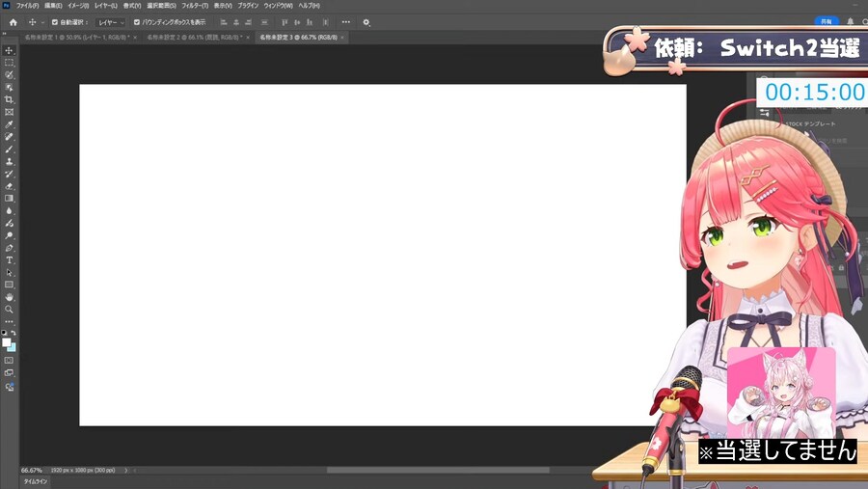Swap foreground and background colors
This screenshot has width=868, height=489.
(14, 333)
